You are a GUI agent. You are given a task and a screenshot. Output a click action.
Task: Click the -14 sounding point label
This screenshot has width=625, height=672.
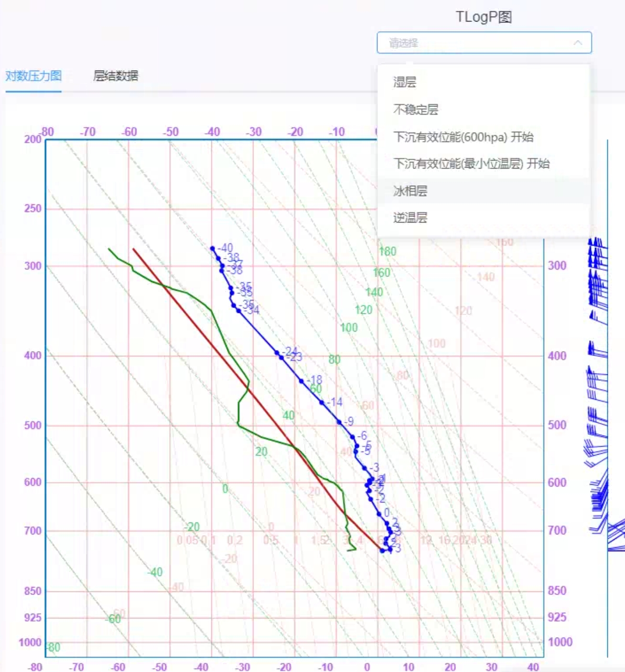pyautogui.click(x=334, y=402)
